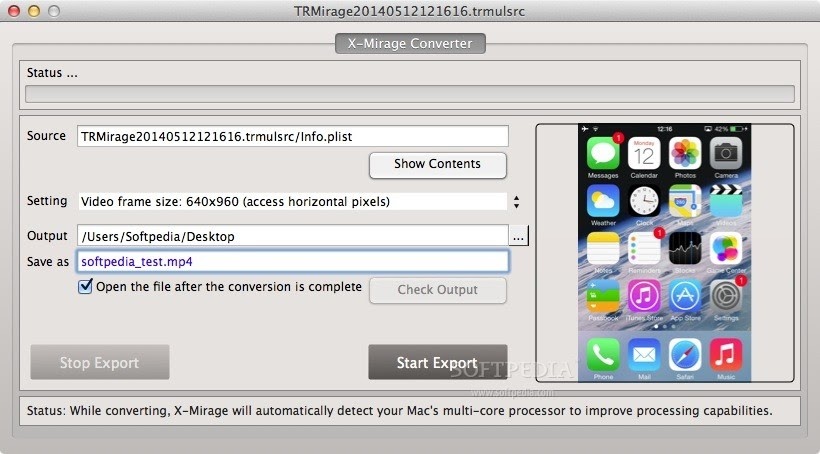Click the airplane mode icon in preview
The image size is (820, 454).
(x=585, y=129)
